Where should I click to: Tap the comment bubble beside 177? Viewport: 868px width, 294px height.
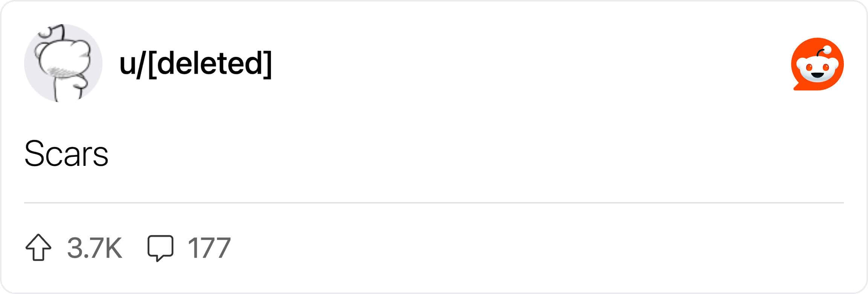pyautogui.click(x=160, y=248)
